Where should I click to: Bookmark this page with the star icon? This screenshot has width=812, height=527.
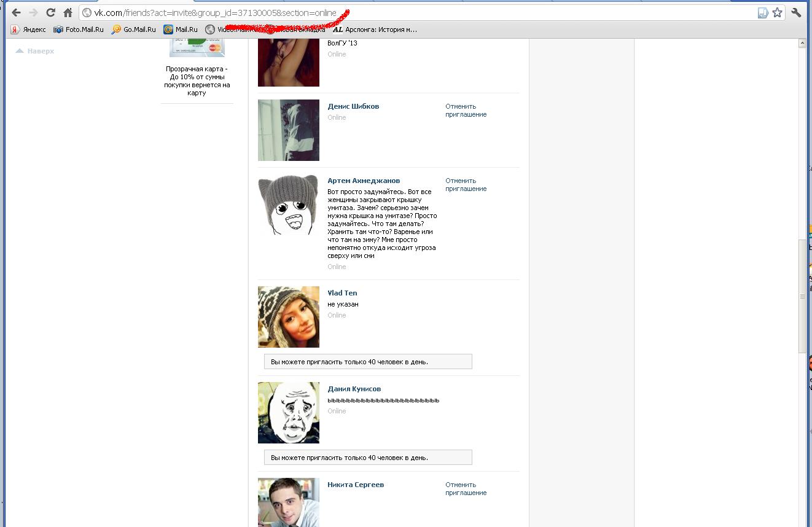click(777, 12)
